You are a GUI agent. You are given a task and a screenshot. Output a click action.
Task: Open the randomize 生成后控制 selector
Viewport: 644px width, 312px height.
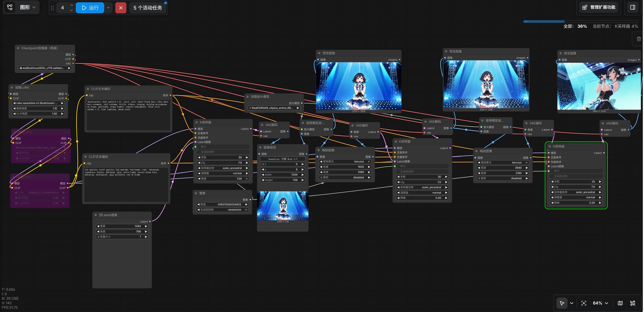[x=222, y=210]
